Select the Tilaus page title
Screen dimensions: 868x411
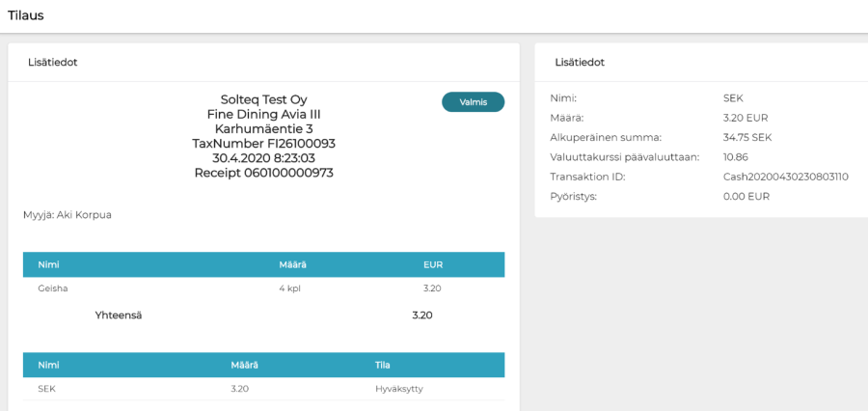pos(26,15)
